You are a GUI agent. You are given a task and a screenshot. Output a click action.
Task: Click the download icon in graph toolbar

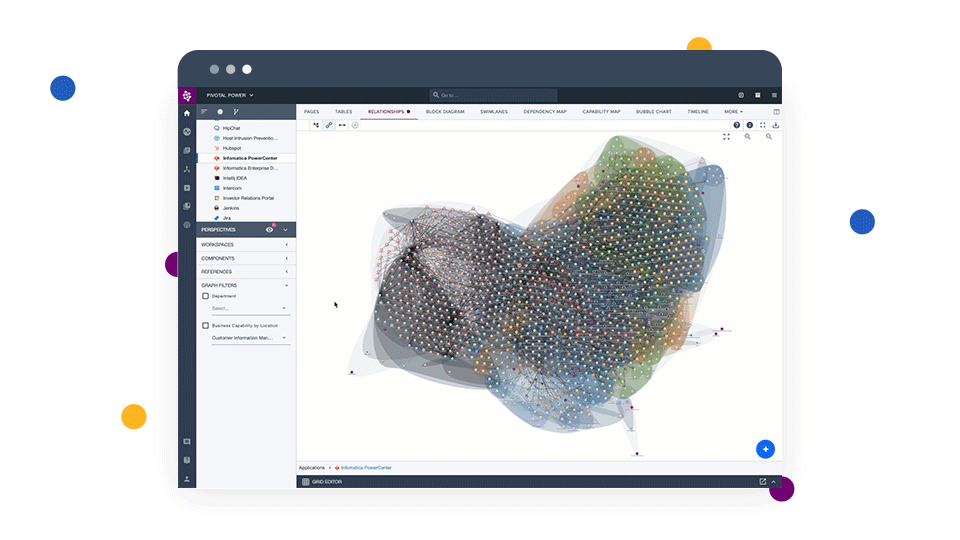[776, 125]
